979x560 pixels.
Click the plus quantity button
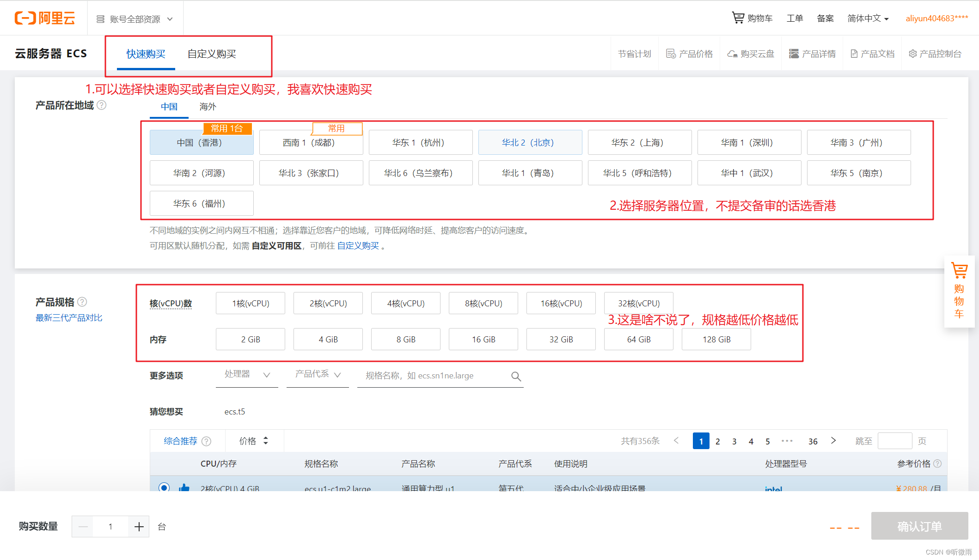click(139, 527)
